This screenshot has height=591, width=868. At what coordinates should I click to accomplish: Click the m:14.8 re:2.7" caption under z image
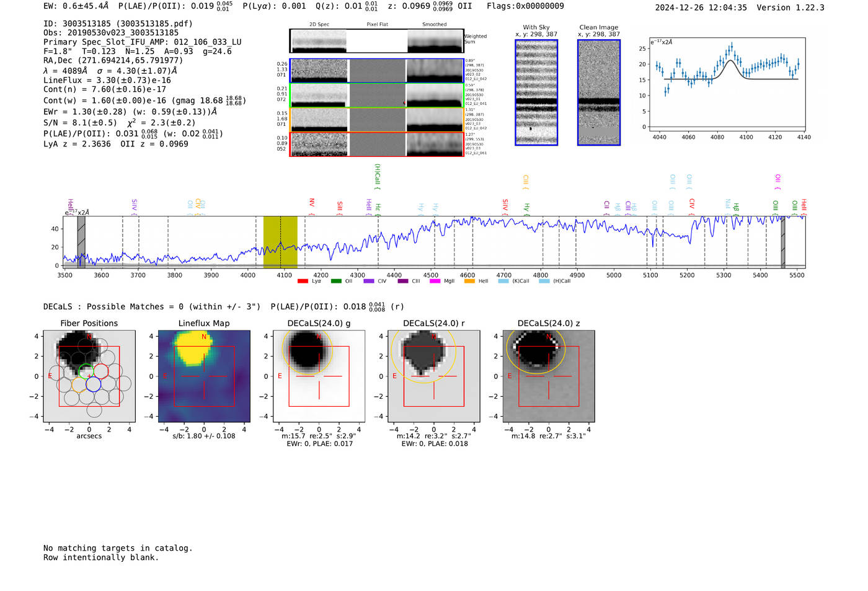548,436
